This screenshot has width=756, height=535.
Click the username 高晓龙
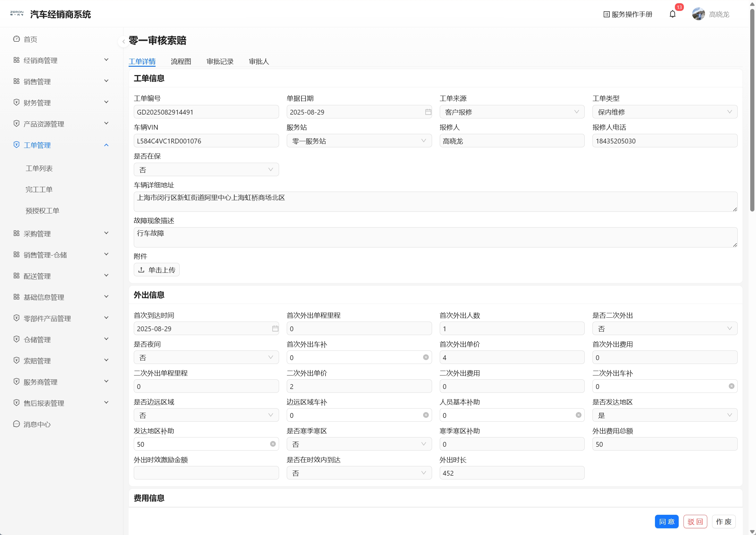719,14
